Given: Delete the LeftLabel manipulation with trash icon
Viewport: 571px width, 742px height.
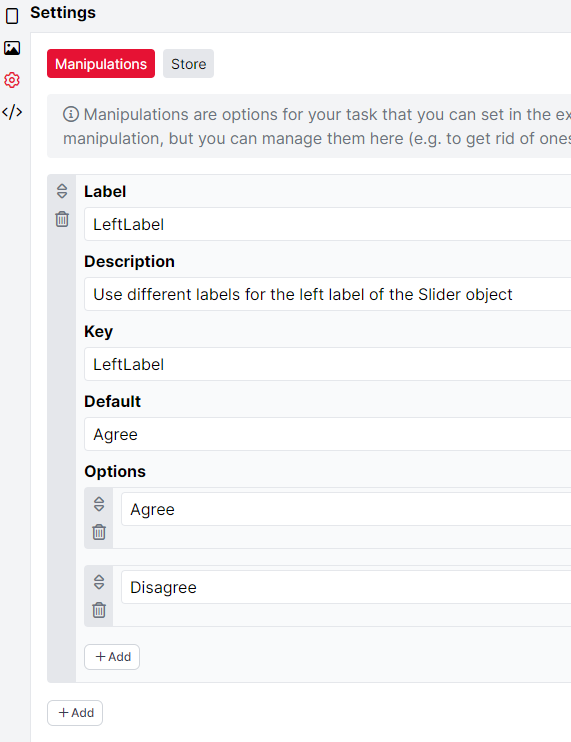Looking at the screenshot, I should [x=62, y=219].
